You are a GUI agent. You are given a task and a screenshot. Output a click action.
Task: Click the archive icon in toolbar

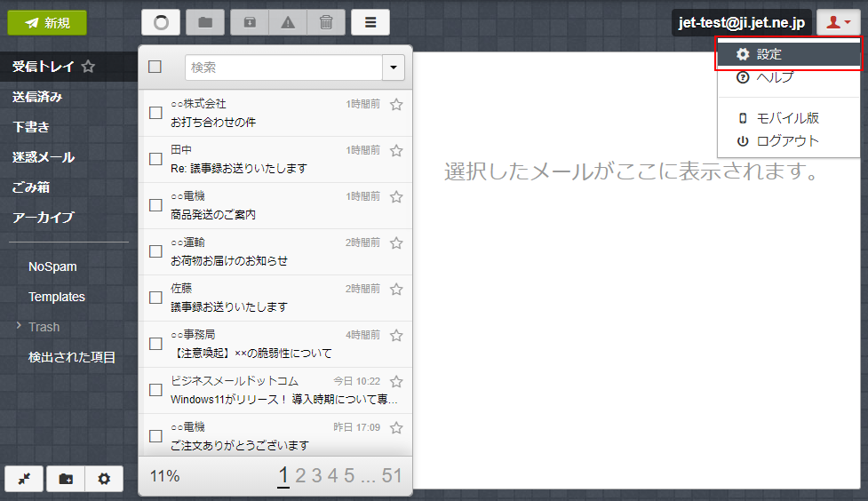[250, 23]
